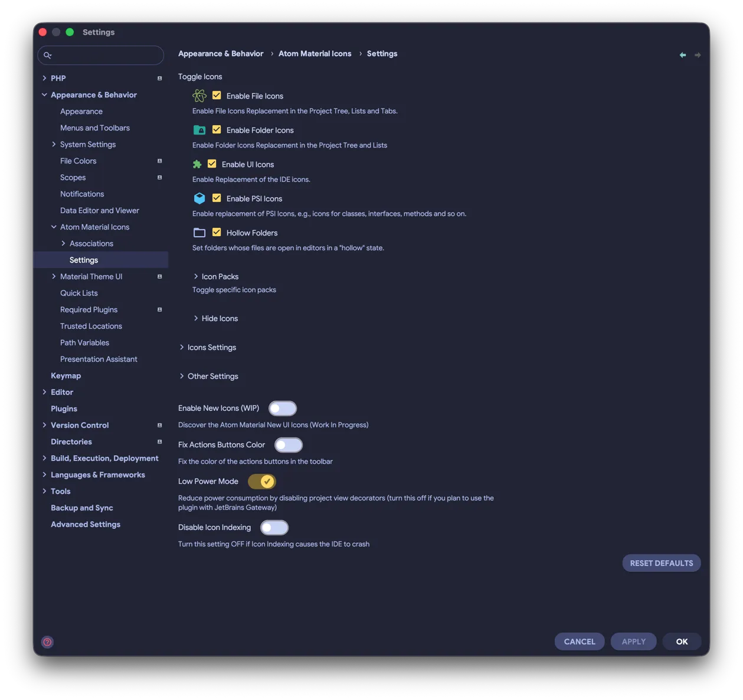Expand the Tools tree node

[x=44, y=491]
